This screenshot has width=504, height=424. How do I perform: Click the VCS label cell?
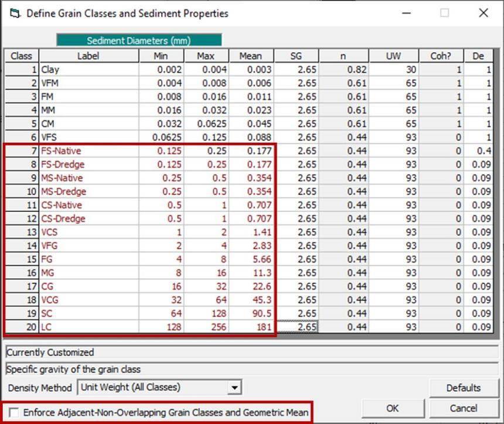[88, 232]
